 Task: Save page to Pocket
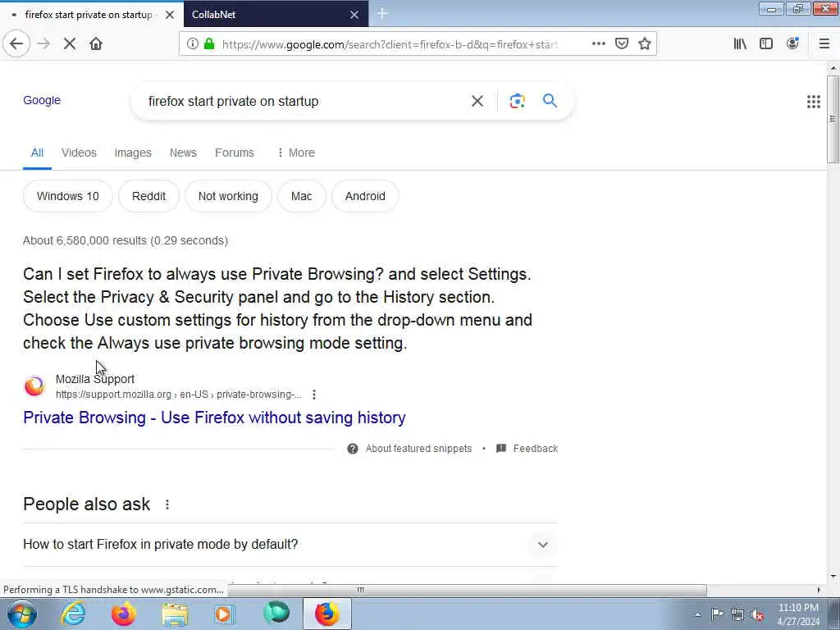tap(622, 44)
